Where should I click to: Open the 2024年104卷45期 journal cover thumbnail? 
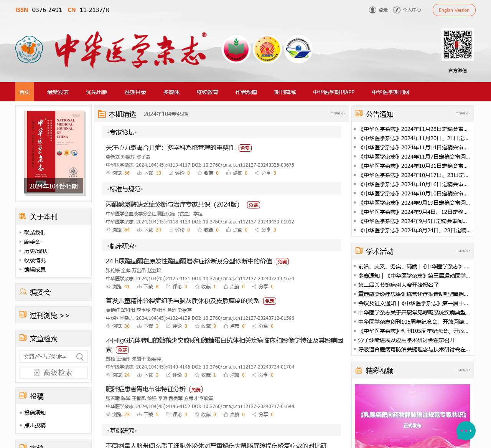click(x=54, y=152)
